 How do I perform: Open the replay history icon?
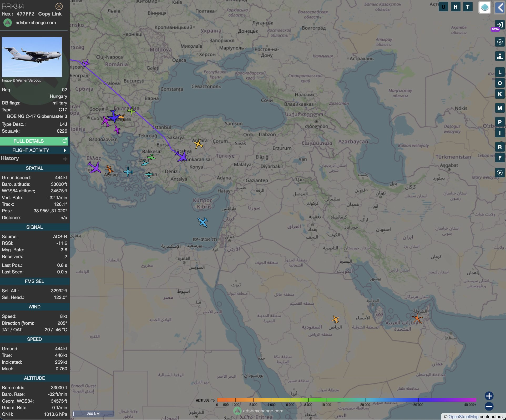point(500,173)
